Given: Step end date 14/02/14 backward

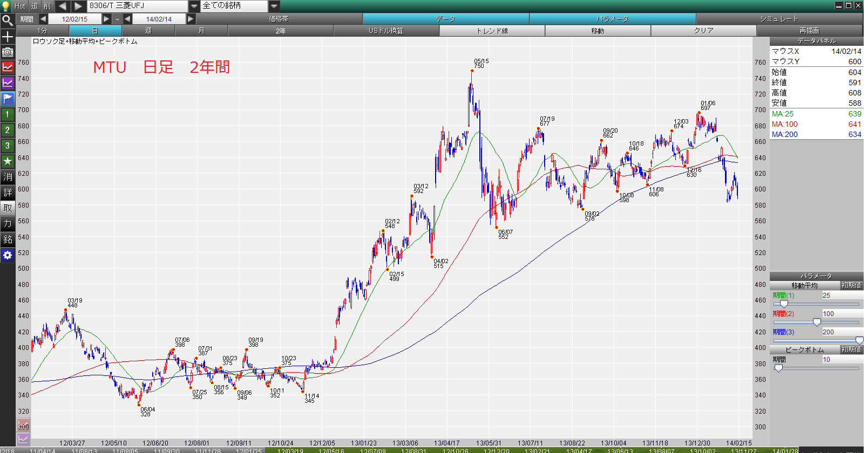Looking at the screenshot, I should (127, 19).
